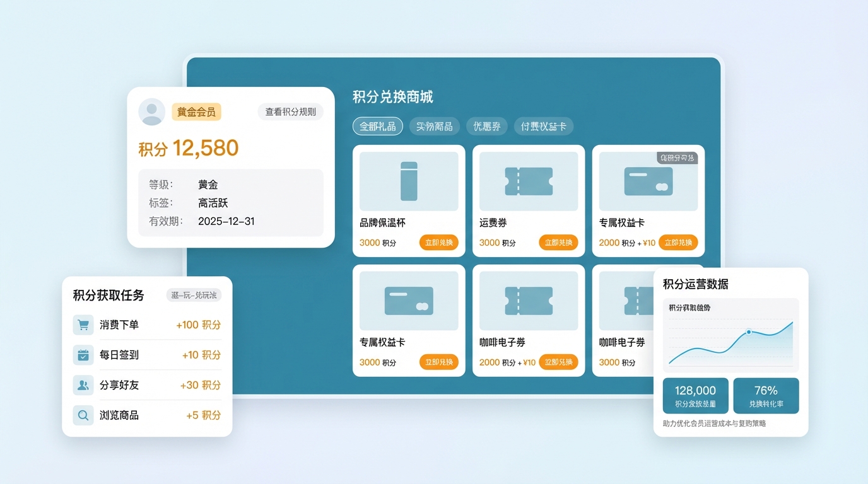Click the shopping cart icon for 消费下单
The width and height of the screenshot is (868, 484).
click(x=83, y=325)
